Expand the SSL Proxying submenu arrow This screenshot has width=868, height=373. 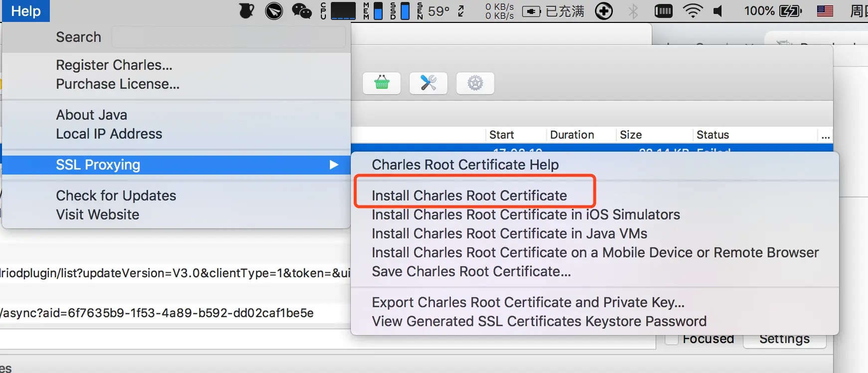(x=334, y=165)
